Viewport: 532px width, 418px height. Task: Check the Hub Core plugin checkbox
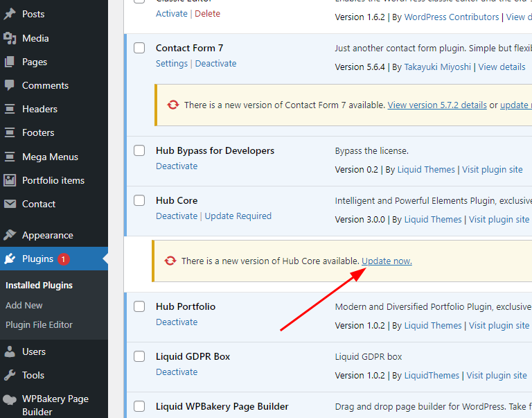click(x=139, y=200)
